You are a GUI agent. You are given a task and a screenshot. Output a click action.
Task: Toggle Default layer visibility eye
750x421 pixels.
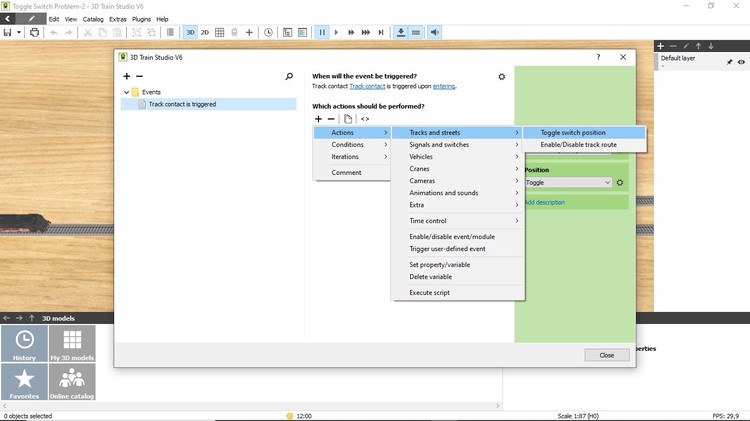pyautogui.click(x=742, y=62)
